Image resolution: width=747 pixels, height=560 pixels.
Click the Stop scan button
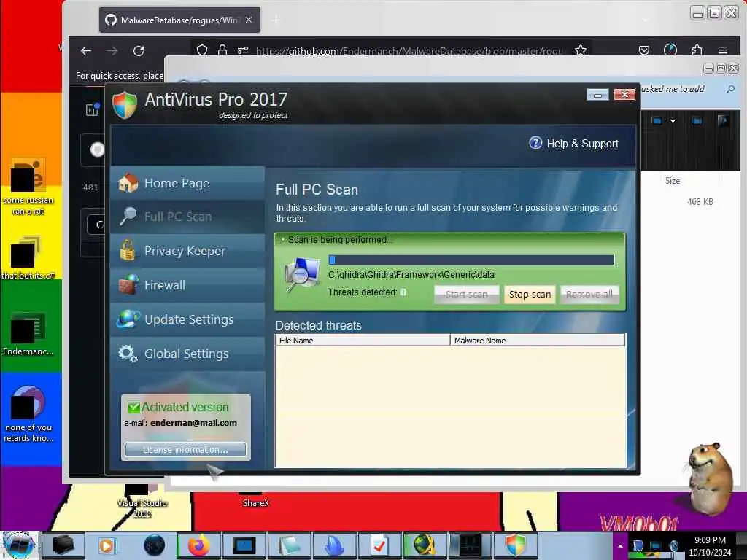coord(530,295)
